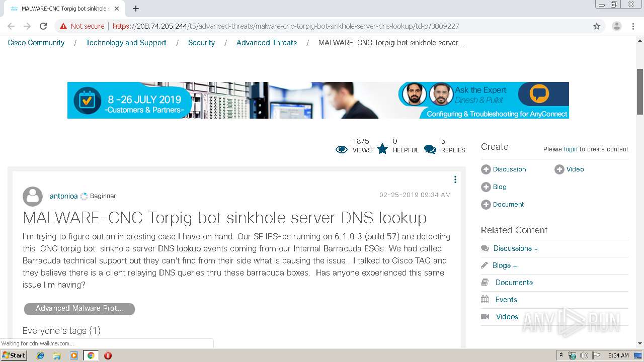Launch Internet Explorer from taskbar
The image size is (644, 362).
40,355
